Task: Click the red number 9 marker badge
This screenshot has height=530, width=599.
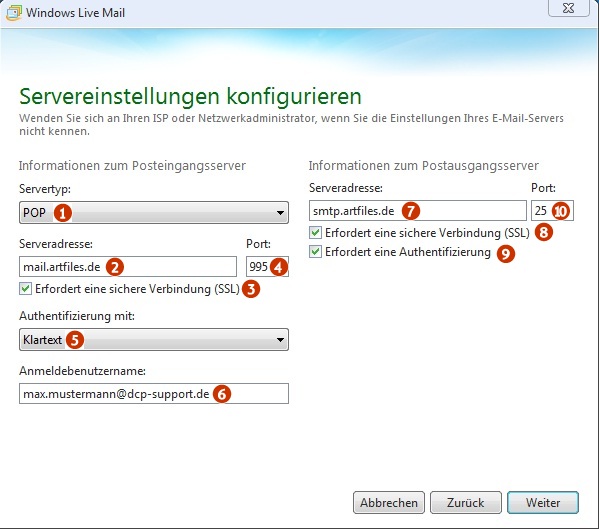Action: coord(506,253)
